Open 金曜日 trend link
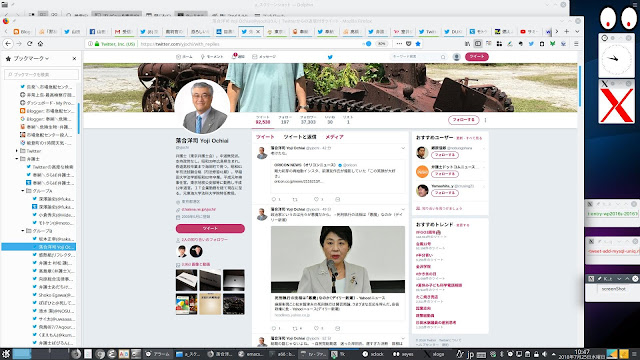 click(x=423, y=244)
